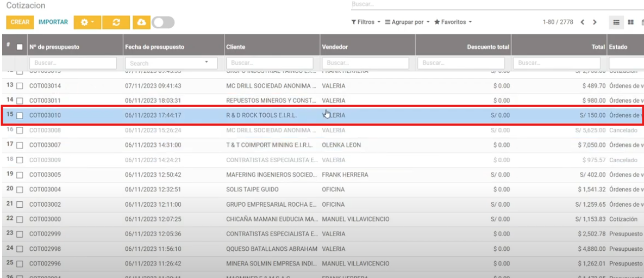Click the refresh arrows icon button
The height and width of the screenshot is (278, 644).
click(x=116, y=22)
